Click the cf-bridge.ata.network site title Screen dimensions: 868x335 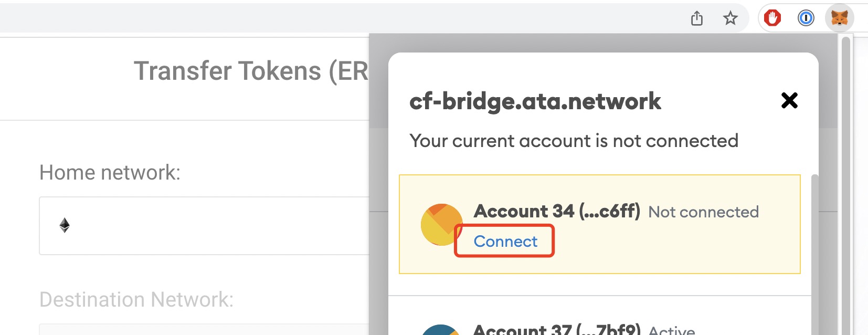[x=535, y=101]
